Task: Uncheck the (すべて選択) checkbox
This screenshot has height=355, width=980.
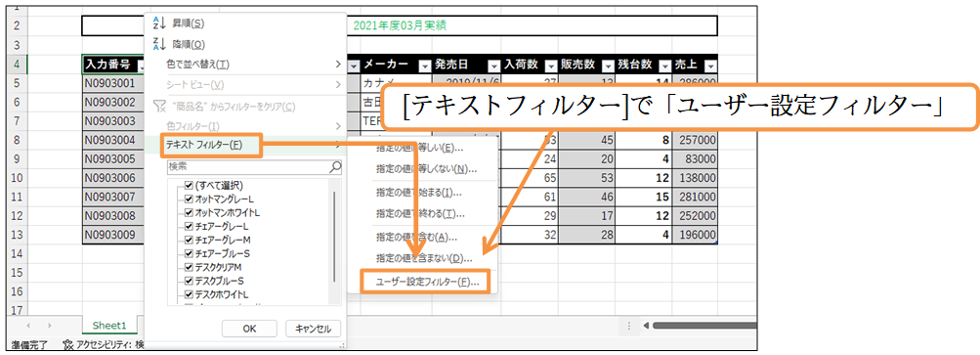Action: point(189,186)
